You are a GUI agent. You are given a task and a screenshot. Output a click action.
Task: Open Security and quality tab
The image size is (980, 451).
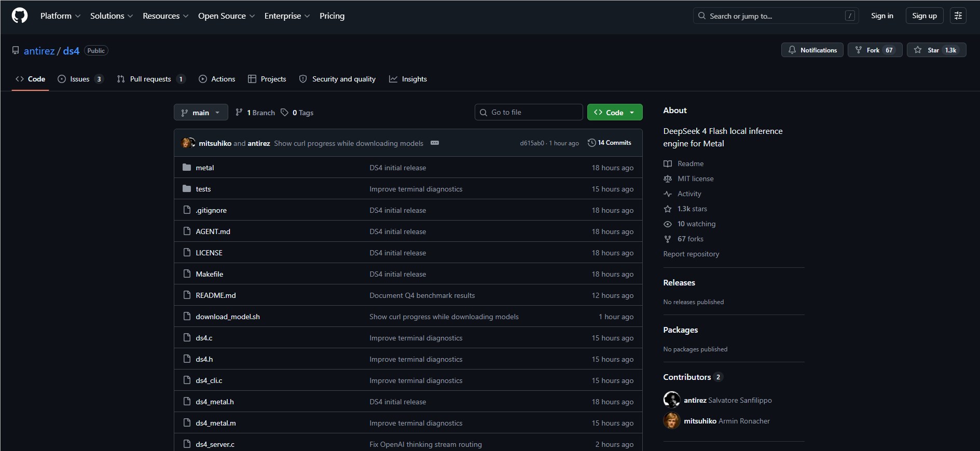pyautogui.click(x=337, y=79)
